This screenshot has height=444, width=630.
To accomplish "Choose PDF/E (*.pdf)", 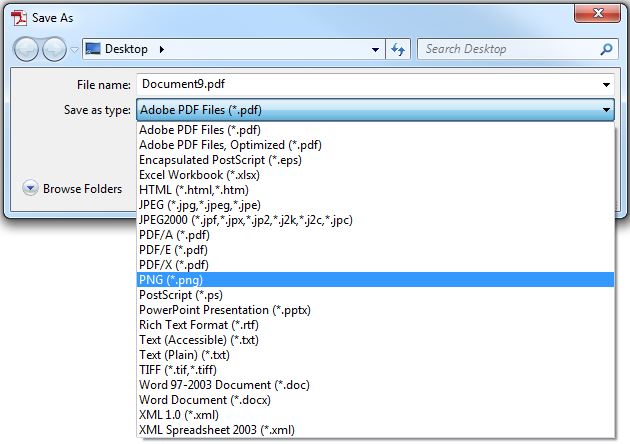I will click(x=375, y=250).
